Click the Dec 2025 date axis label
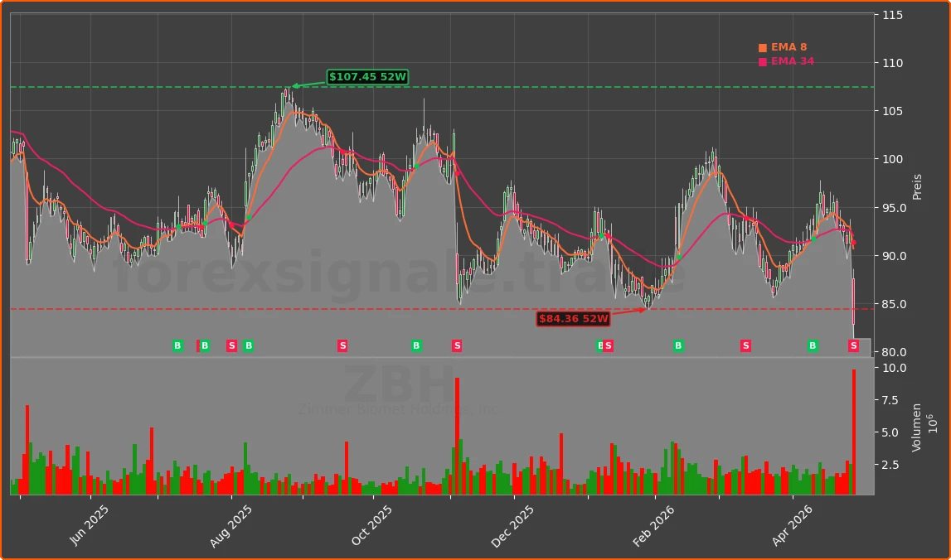Screen dimensions: 951x560 [512, 525]
